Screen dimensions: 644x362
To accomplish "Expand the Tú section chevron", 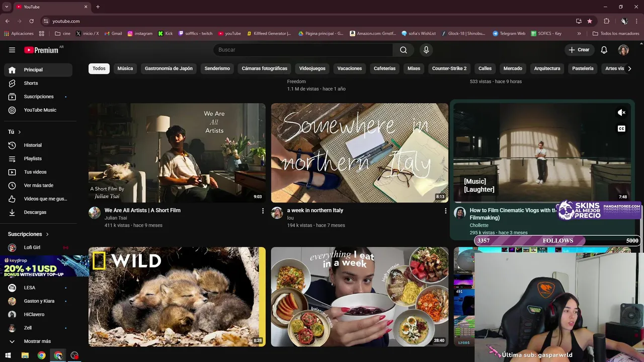I will coord(20,132).
